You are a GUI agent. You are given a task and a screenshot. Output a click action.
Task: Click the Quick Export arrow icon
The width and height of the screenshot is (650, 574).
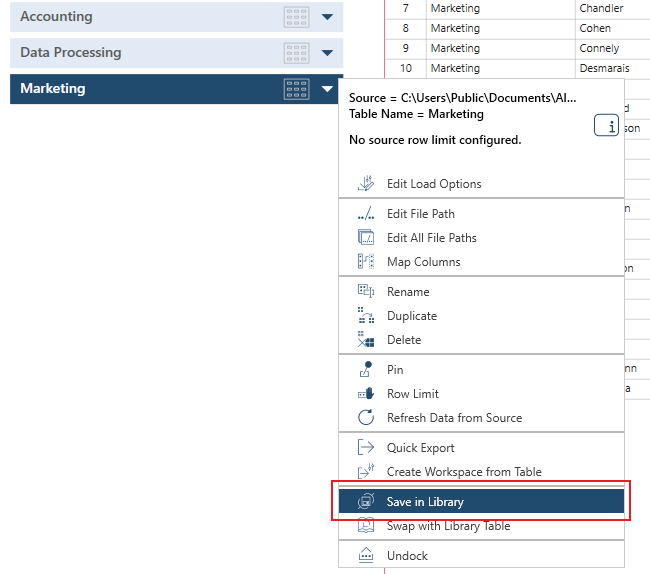pos(366,447)
